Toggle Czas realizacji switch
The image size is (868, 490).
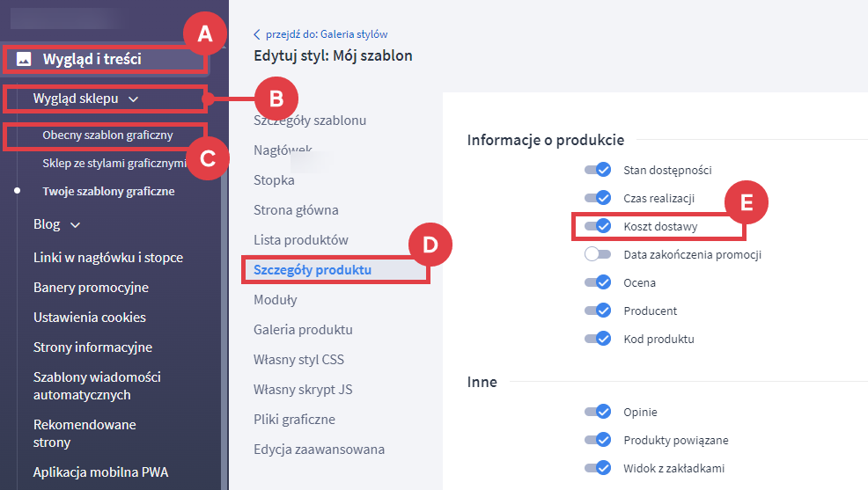[x=598, y=198]
